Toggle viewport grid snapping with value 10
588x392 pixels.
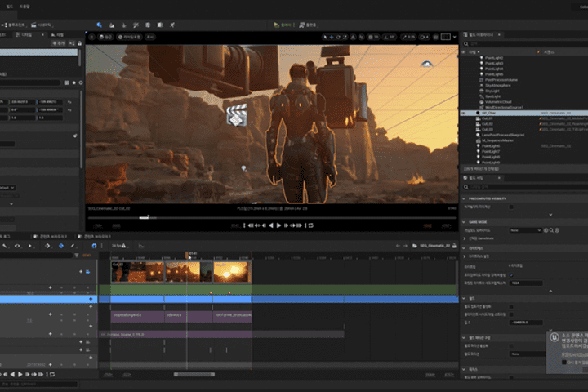tap(373, 37)
